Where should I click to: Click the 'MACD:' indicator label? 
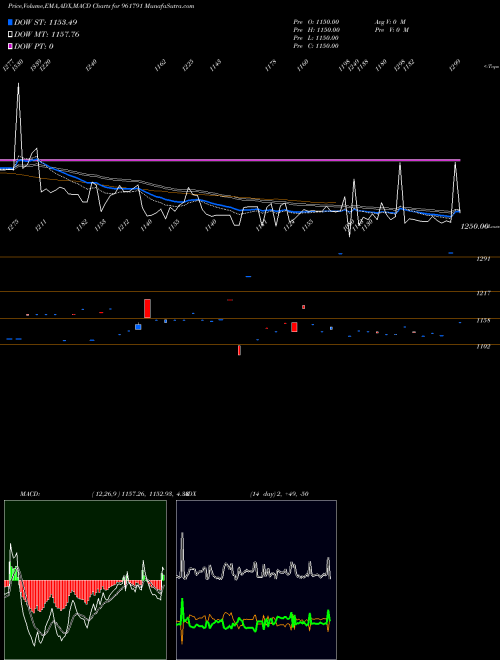(x=30, y=494)
